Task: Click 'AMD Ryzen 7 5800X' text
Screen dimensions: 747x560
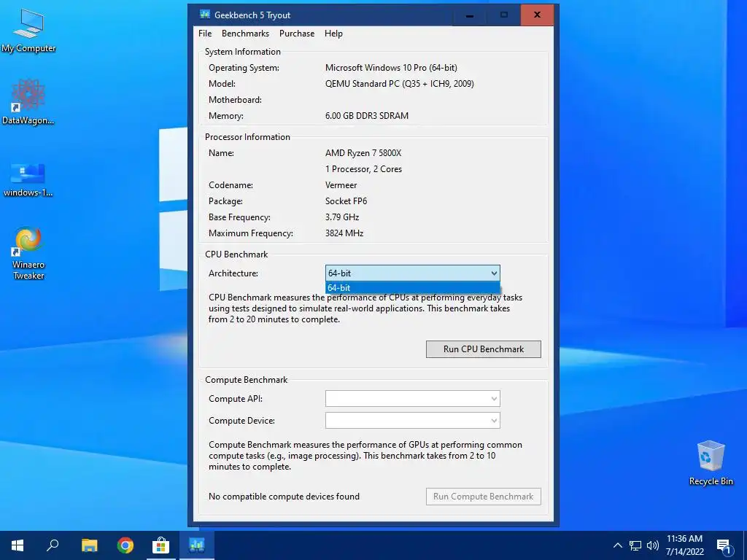Action: 363,153
